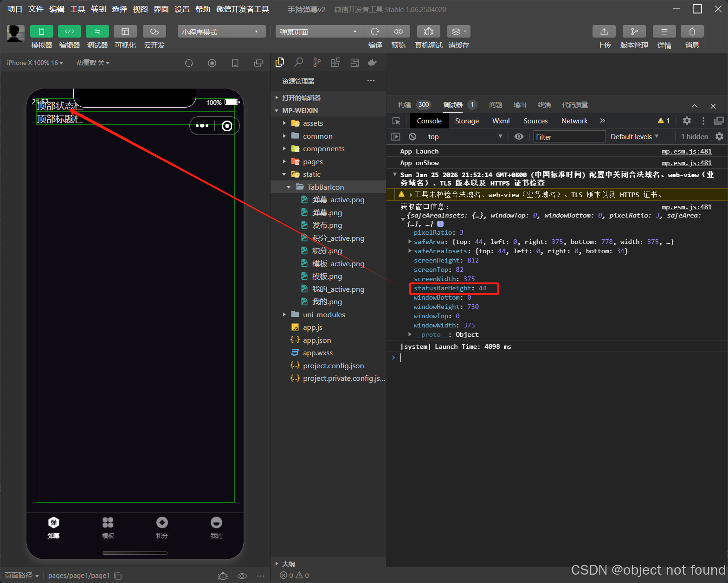The image size is (728, 583).
Task: Clear the console with the ban icon
Action: [412, 136]
